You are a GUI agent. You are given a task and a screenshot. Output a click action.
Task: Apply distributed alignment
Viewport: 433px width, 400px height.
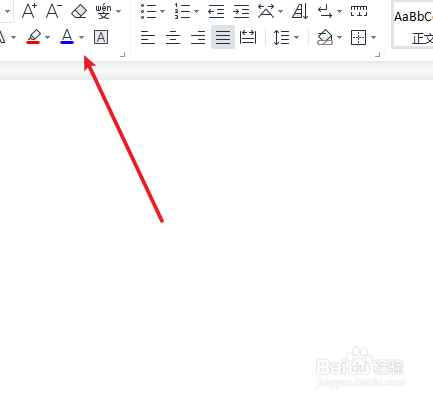pyautogui.click(x=248, y=37)
